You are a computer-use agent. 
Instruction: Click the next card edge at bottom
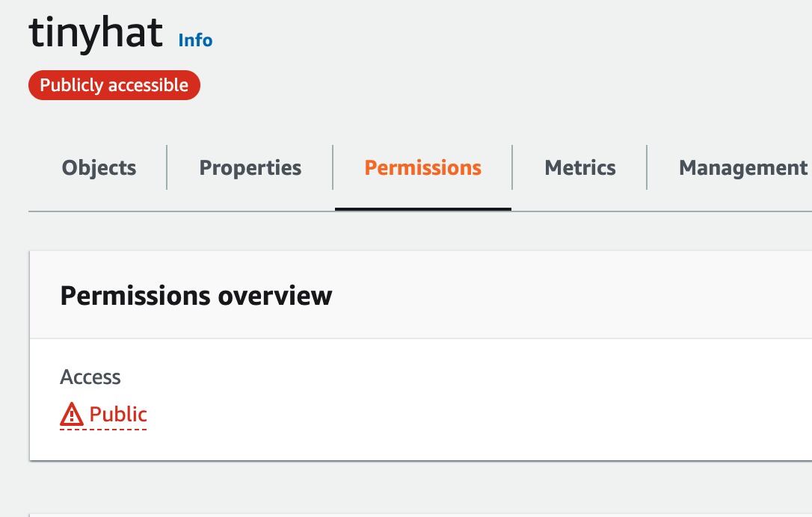tap(420, 515)
